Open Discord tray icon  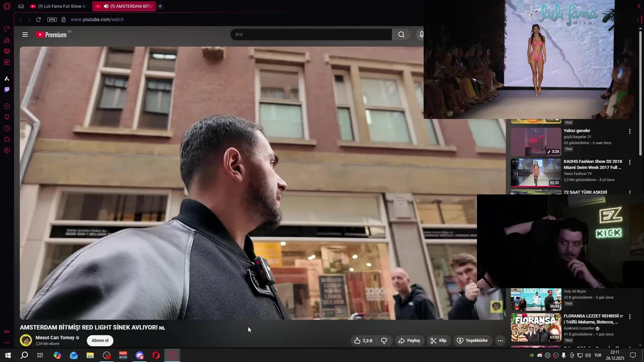[540, 355]
